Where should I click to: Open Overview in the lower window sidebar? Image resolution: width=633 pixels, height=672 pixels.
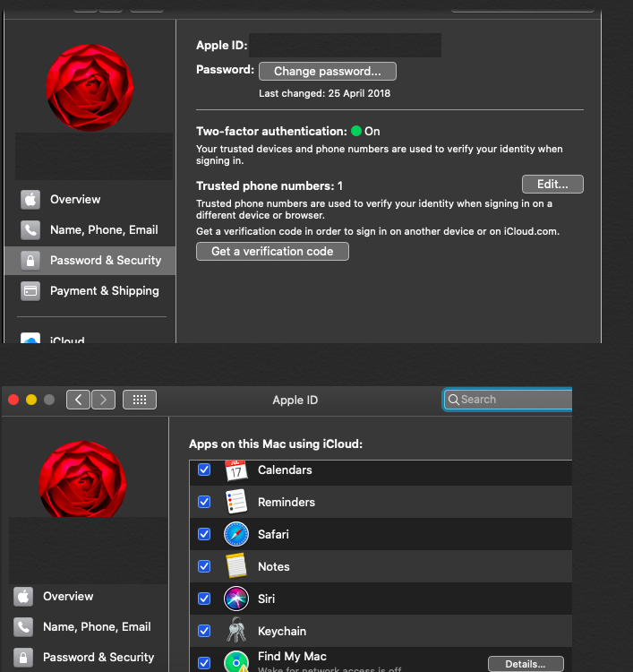[x=85, y=596]
